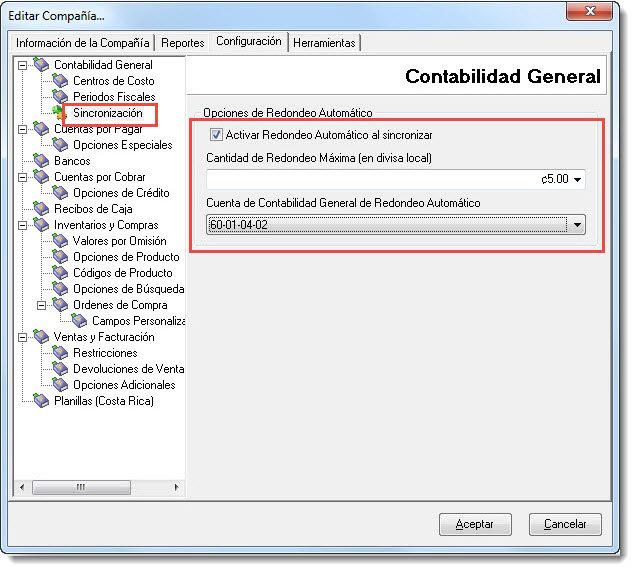Click the Opciones de Búsqueda icon
635x571 pixels.
[60, 288]
